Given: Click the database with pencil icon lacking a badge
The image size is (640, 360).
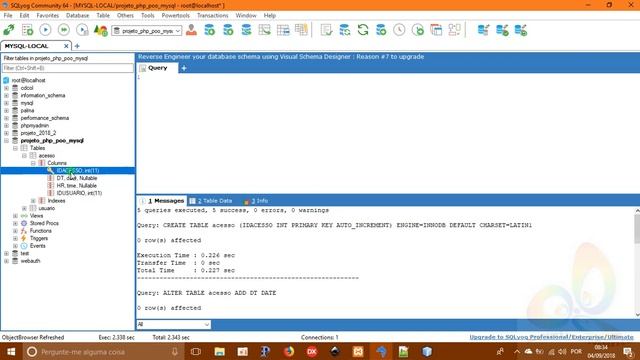Looking at the screenshot, I should click(x=484, y=30).
